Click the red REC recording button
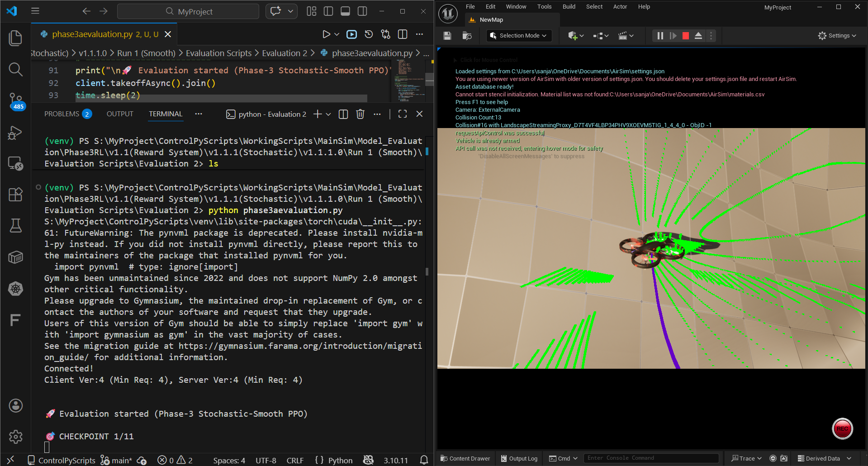The image size is (868, 466). (x=842, y=428)
